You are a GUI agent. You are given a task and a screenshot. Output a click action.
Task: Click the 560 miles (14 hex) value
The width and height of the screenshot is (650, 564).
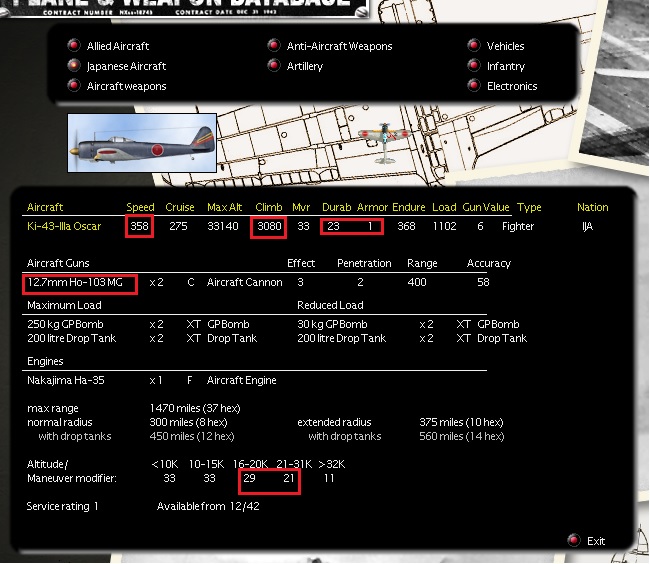461,436
